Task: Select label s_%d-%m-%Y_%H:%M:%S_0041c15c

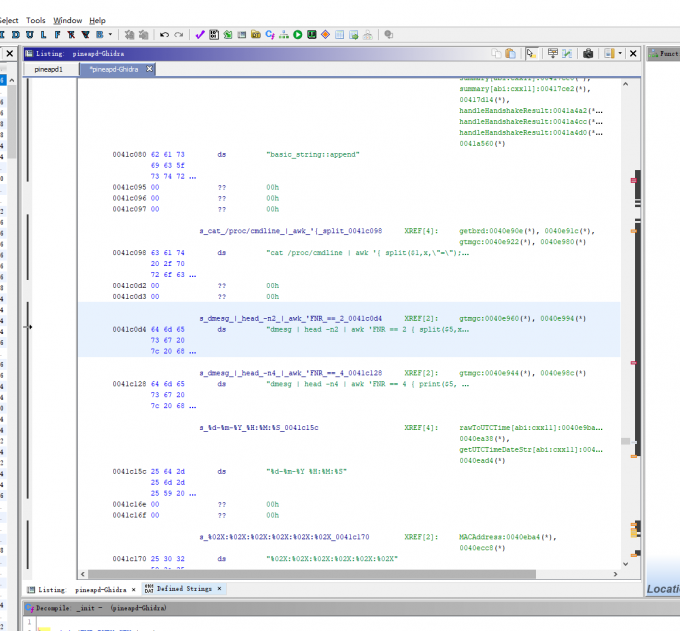Action: tap(259, 428)
